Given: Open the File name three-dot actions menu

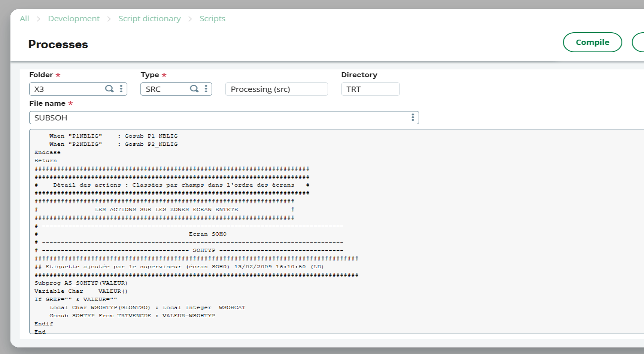Looking at the screenshot, I should (413, 118).
